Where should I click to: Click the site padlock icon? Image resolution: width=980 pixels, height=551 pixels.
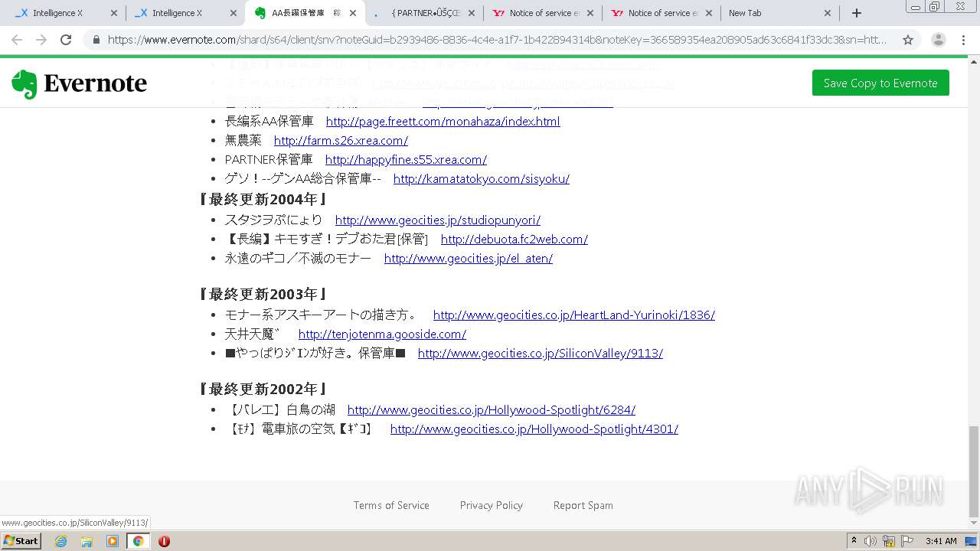[96, 40]
